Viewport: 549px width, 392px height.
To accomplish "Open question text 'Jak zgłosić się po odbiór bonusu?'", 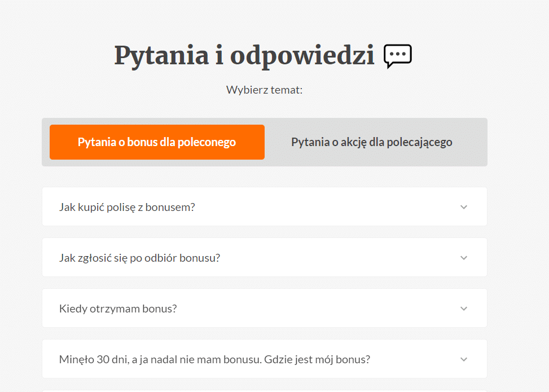I will [x=139, y=258].
